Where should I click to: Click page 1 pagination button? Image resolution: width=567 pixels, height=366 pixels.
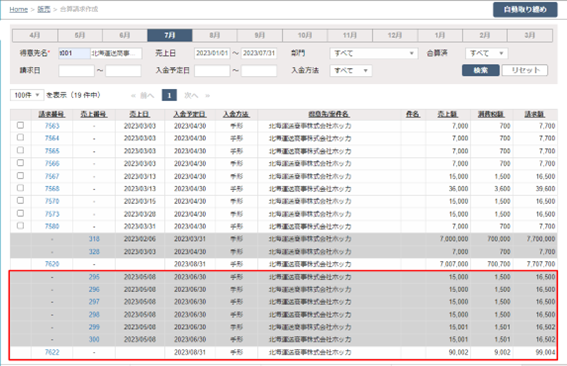point(169,95)
